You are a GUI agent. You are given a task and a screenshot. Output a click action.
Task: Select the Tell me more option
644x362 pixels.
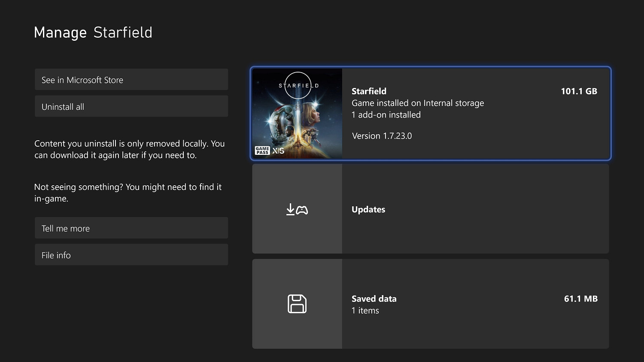click(x=131, y=228)
